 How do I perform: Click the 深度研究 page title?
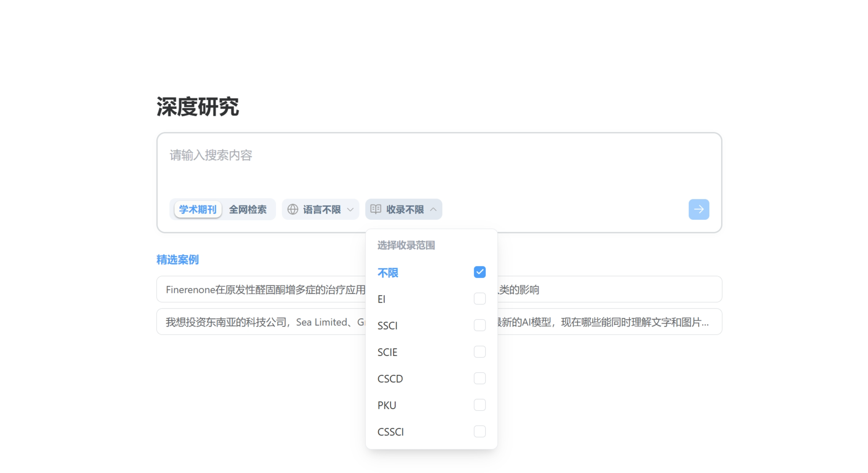pos(198,106)
